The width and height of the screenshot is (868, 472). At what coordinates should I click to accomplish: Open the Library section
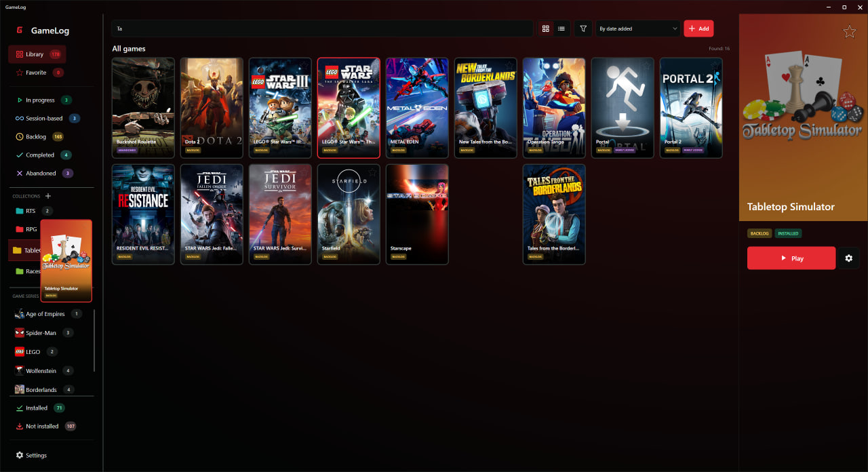(37, 54)
